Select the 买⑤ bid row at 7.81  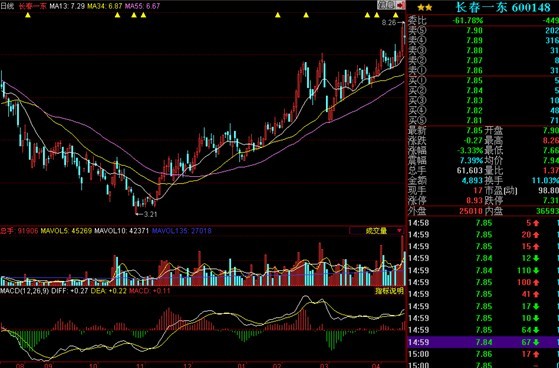pos(483,121)
